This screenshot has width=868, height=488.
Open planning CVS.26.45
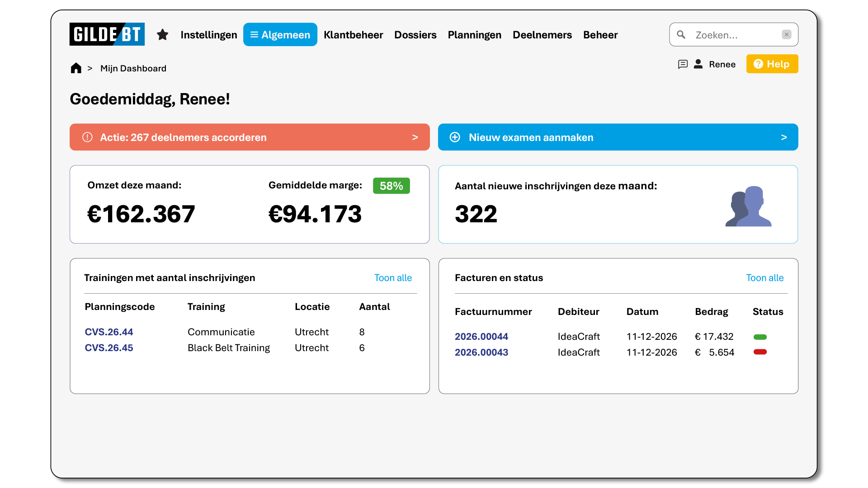[x=109, y=348]
